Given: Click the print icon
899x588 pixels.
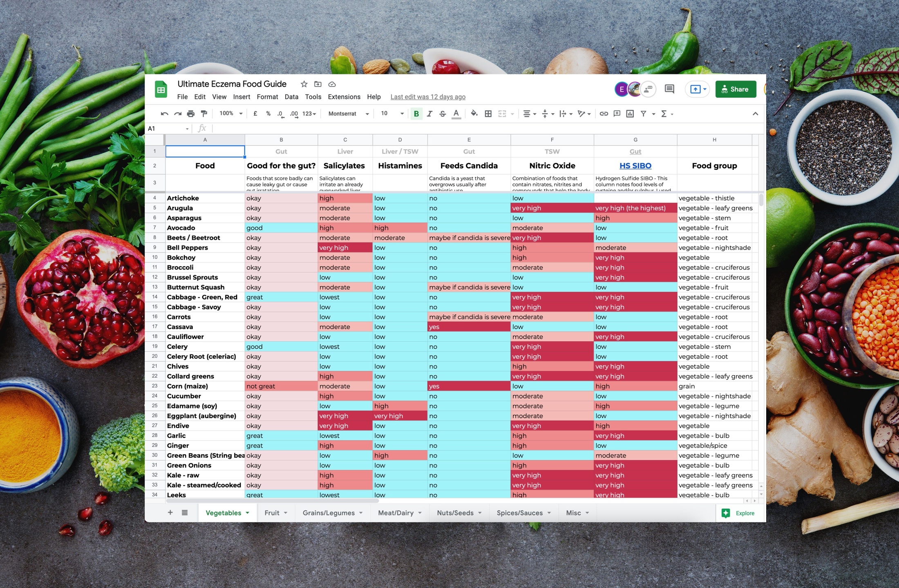Looking at the screenshot, I should pyautogui.click(x=190, y=114).
